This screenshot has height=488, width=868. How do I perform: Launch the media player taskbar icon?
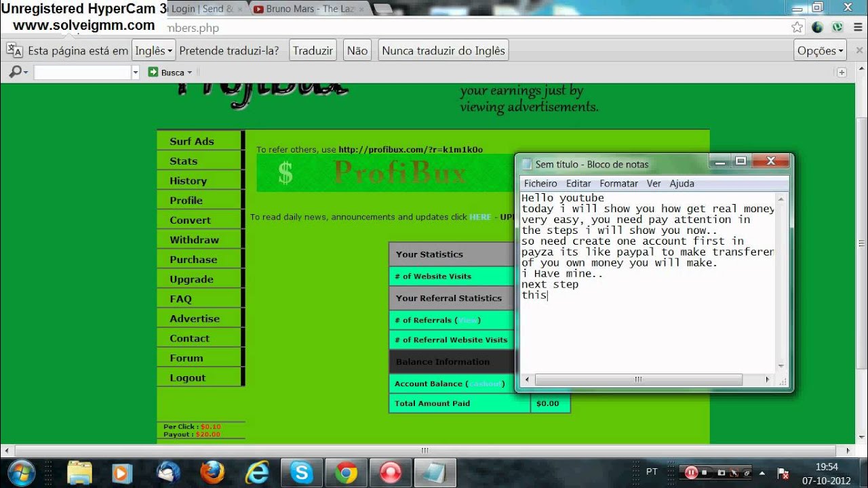coord(122,472)
